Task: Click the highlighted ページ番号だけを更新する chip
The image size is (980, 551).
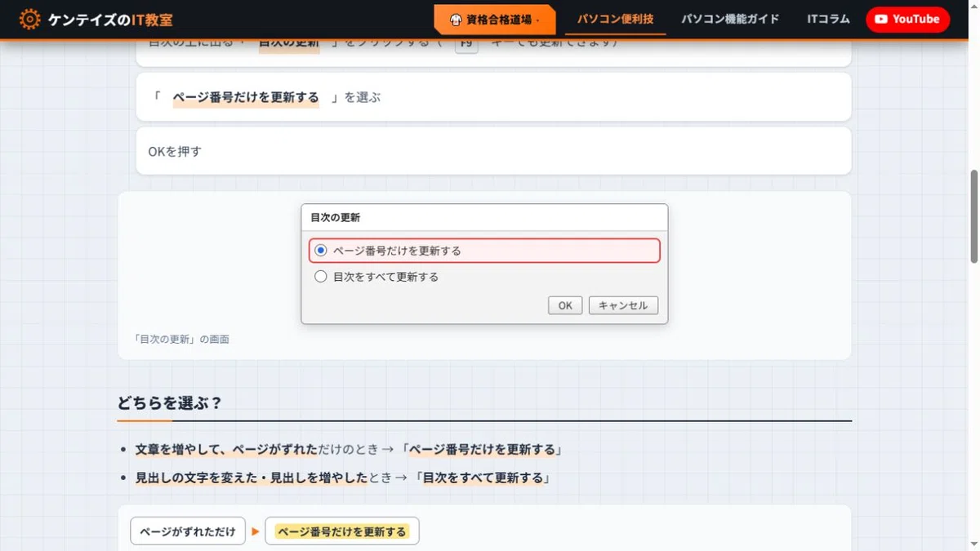Action: click(x=342, y=531)
